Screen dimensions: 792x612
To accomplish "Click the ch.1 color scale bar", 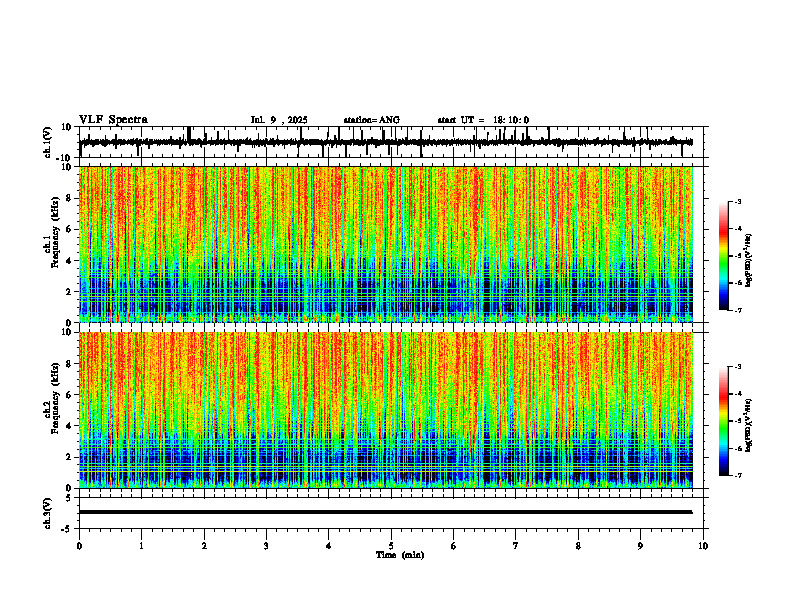I will (724, 256).
